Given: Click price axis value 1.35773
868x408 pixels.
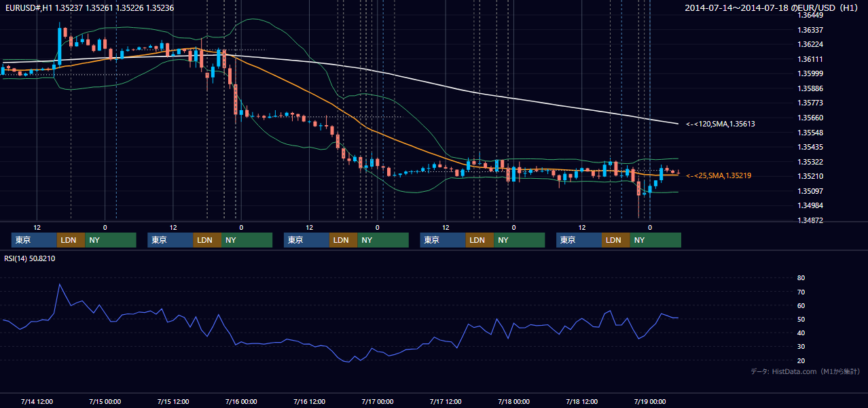Looking at the screenshot, I should coord(810,103).
